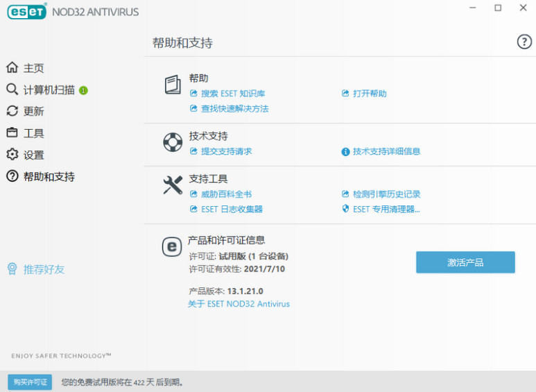Close the ESET window
This screenshot has height=392, width=536.
(523, 8)
